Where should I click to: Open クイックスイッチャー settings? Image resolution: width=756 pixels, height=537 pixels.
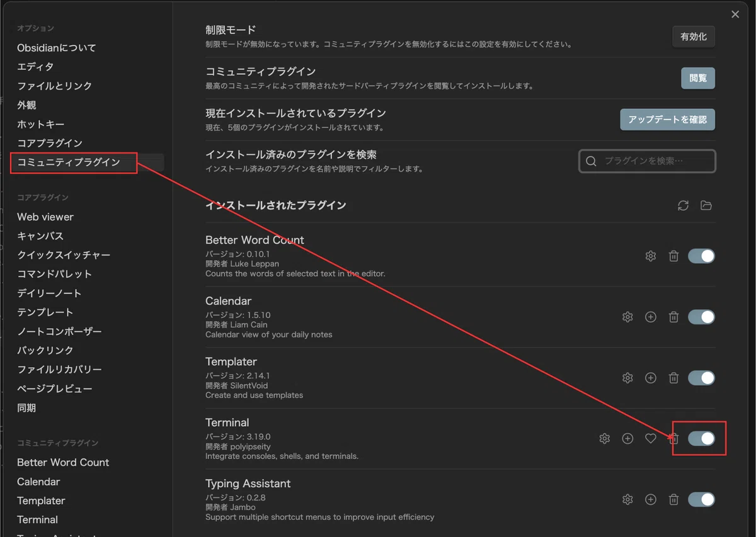[x=64, y=255]
